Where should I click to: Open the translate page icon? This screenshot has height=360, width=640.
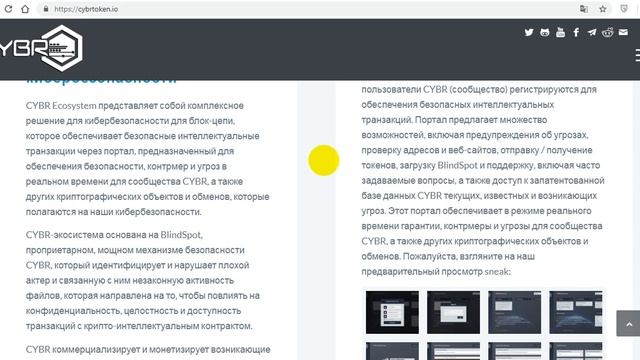pyautogui.click(x=584, y=9)
